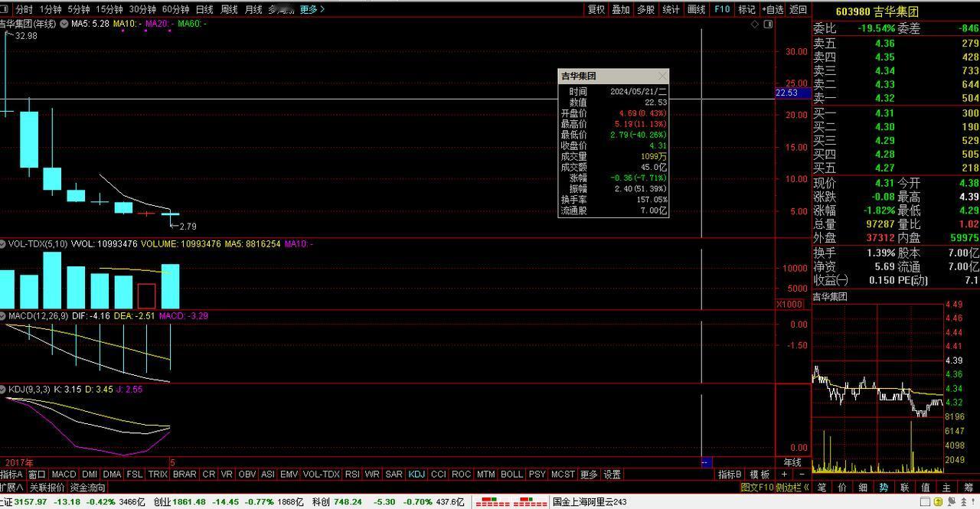
Task: Click the 标记 mark button
Action: tap(746, 9)
